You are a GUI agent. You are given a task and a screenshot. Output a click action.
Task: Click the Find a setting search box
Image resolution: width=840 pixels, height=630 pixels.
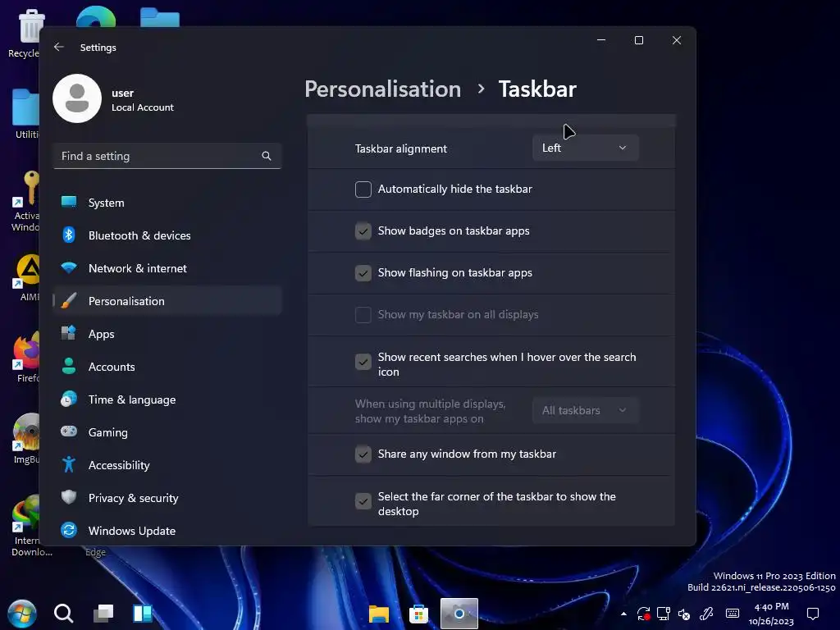pyautogui.click(x=167, y=156)
